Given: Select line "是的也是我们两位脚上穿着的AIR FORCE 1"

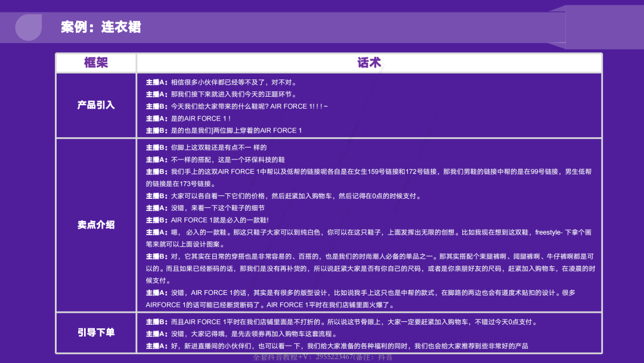Looking at the screenshot, I should [224, 130].
